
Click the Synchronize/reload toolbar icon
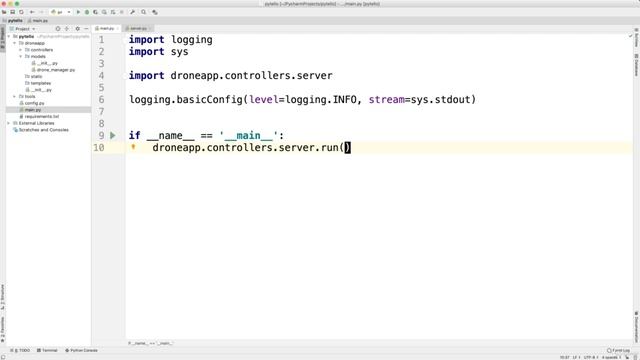click(21, 12)
